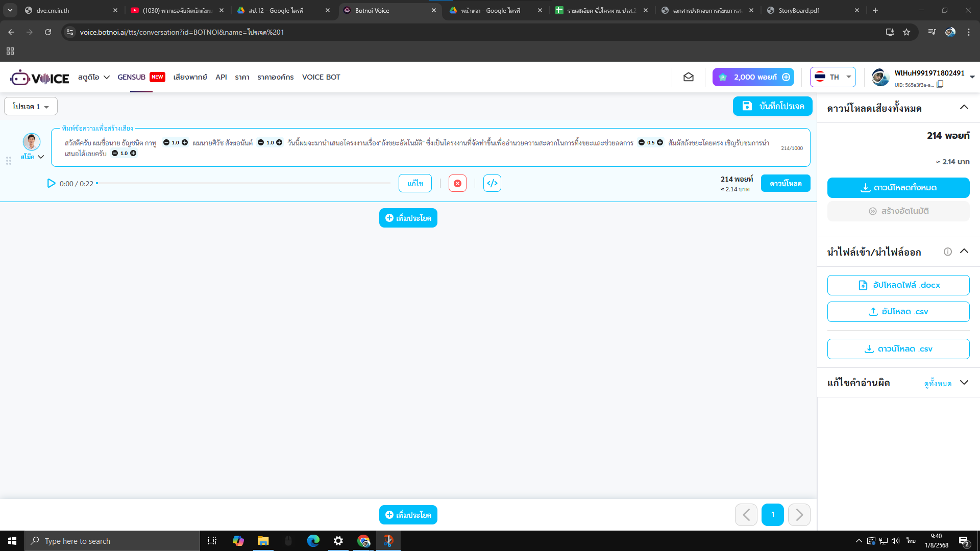Click the บันทึกโปรเจค save button
Viewport: 980px width, 551px height.
[773, 106]
